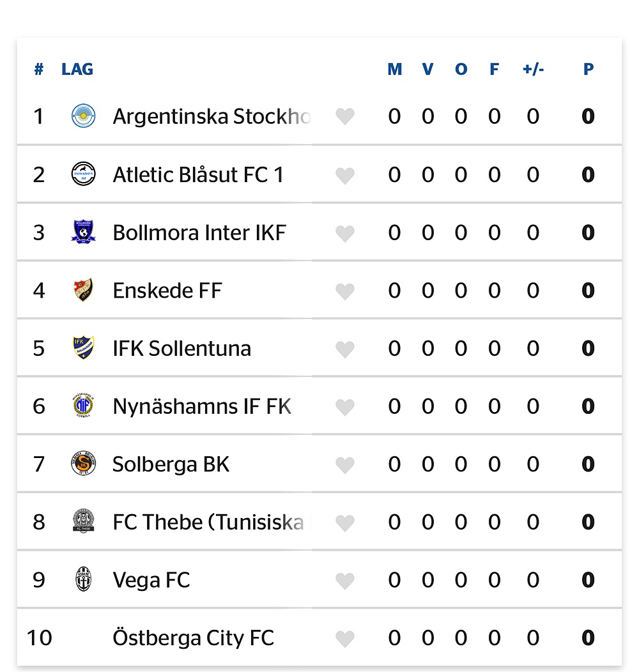Open the Solberga BK round logo
Viewport: 639px width, 672px height.
[x=83, y=464]
